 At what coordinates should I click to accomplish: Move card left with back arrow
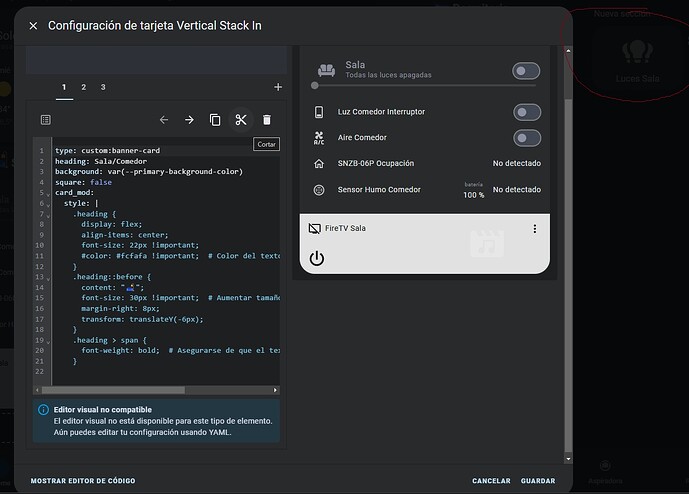click(164, 120)
